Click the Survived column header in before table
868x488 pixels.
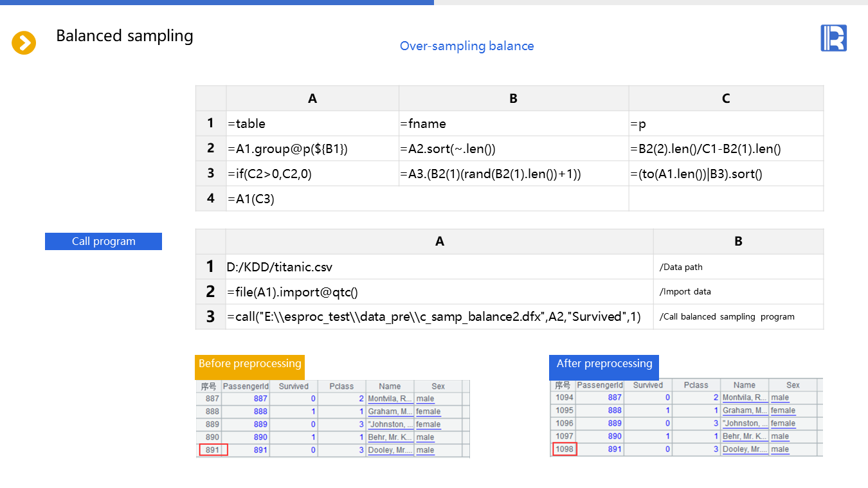coord(293,386)
